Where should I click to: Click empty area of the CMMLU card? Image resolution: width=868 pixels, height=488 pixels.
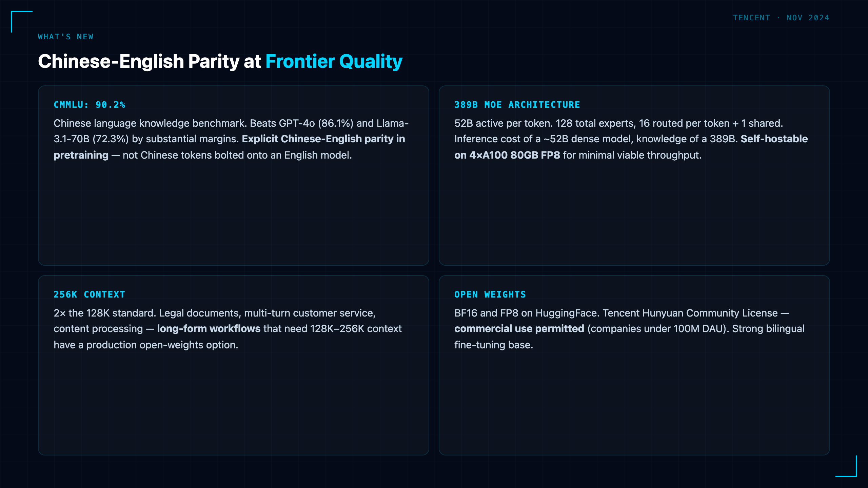[x=233, y=213]
